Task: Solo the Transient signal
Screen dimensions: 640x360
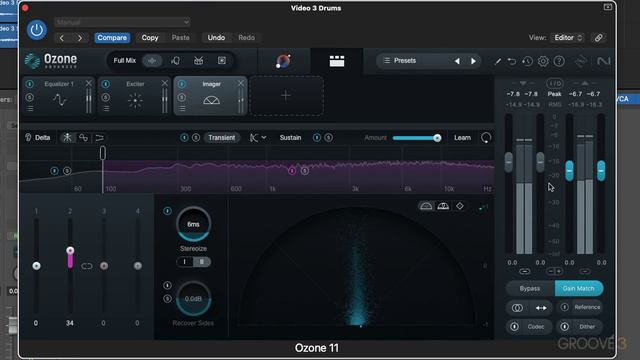Action: pyautogui.click(x=196, y=138)
